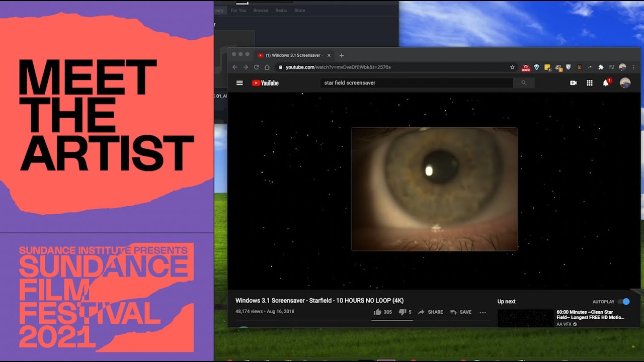Open YouTube hamburger guide menu
The image size is (644, 362).
239,83
